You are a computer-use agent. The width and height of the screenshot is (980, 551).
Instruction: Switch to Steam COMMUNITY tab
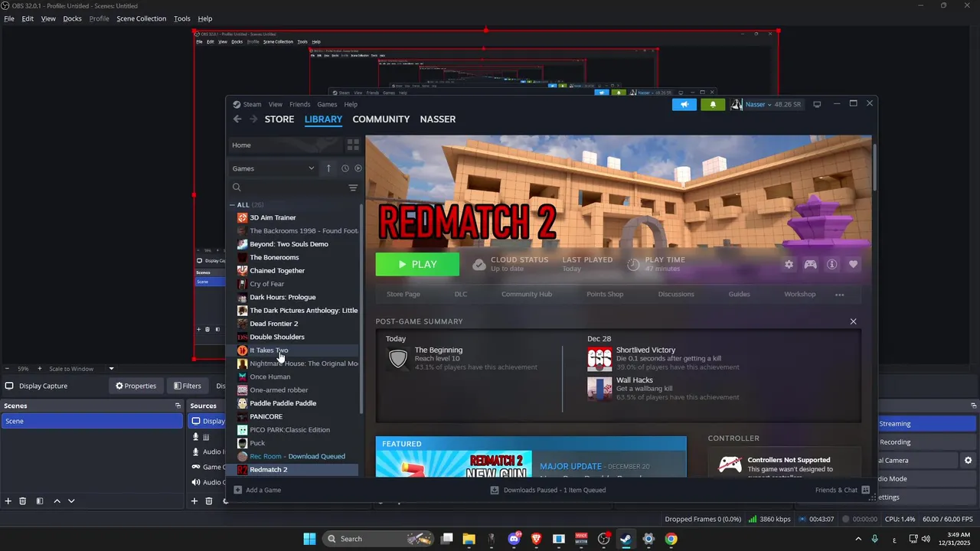click(381, 119)
